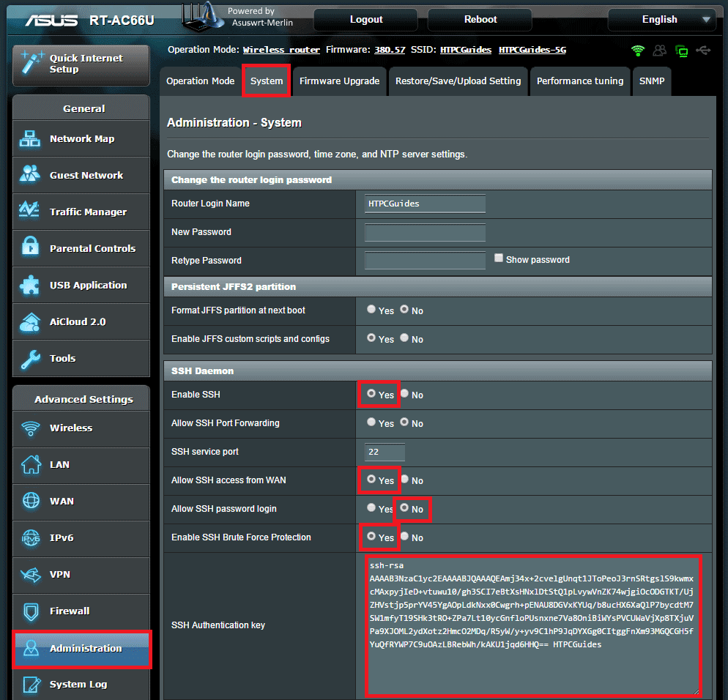728x700 pixels.
Task: Select Yes for Format JFFS partition
Action: pyautogui.click(x=372, y=310)
